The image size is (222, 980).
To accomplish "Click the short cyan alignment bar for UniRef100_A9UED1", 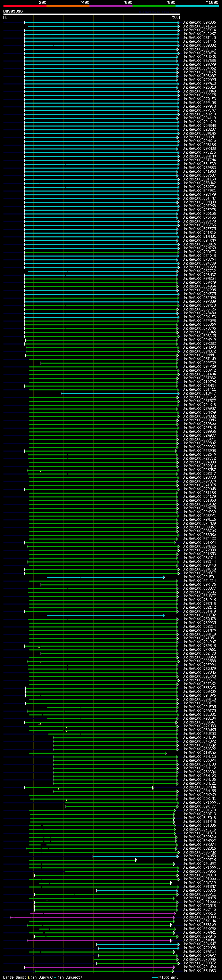I will 106,577.
